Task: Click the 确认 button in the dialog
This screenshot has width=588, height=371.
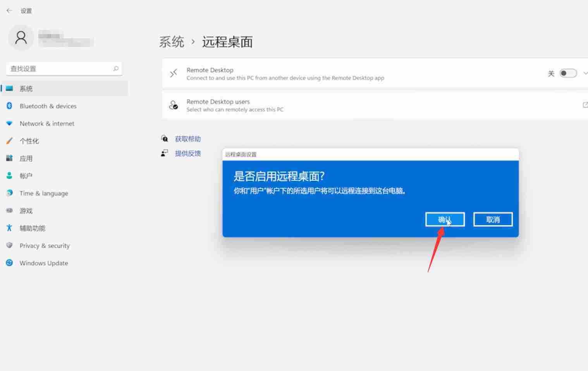Action: tap(445, 219)
